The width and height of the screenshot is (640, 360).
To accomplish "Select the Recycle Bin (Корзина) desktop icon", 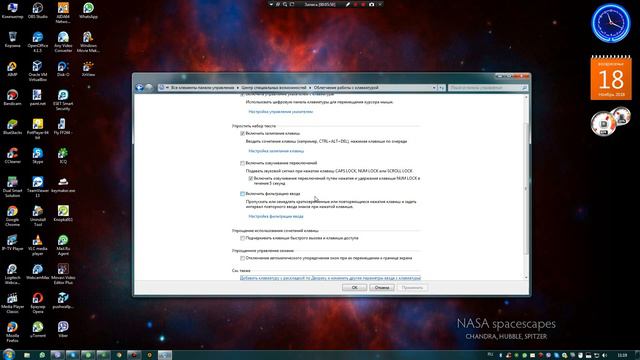I will point(12,40).
